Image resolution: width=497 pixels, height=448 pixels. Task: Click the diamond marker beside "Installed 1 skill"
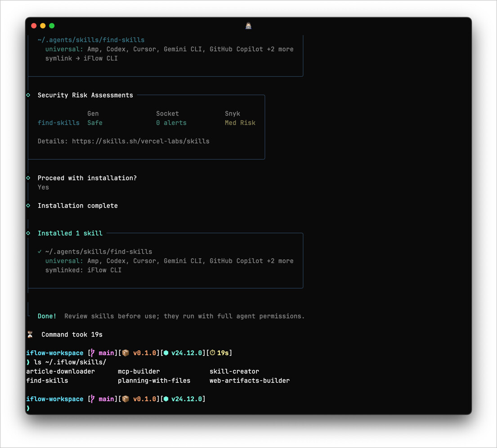pyautogui.click(x=28, y=233)
